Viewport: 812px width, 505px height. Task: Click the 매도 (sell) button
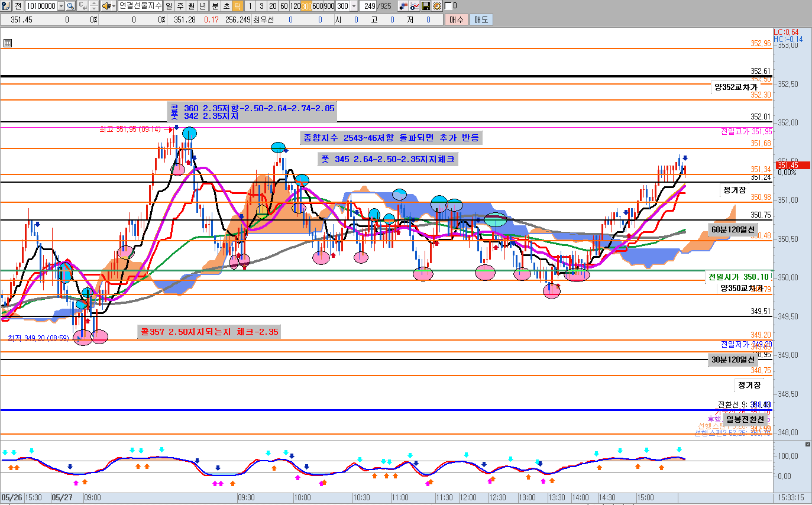[481, 20]
